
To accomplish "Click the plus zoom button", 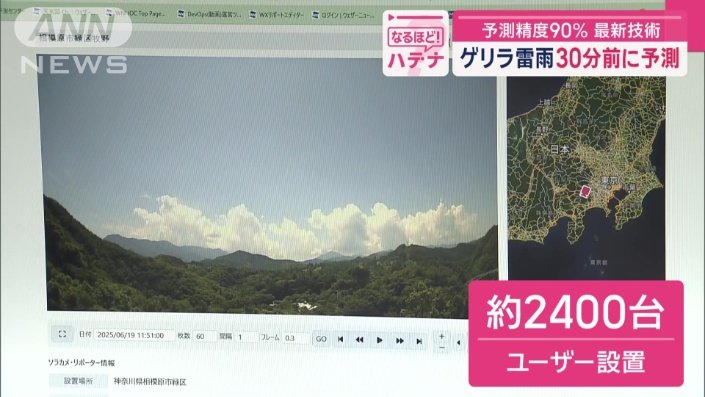I will coord(442,336).
